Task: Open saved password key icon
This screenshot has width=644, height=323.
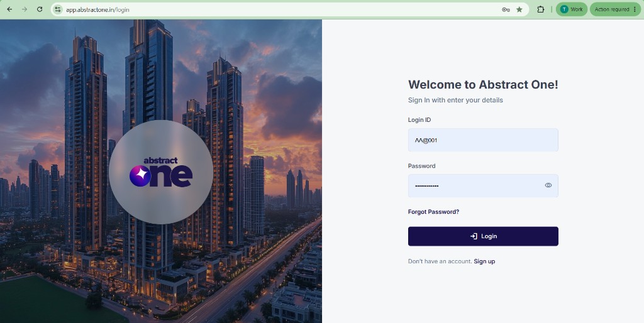Action: coord(506,9)
